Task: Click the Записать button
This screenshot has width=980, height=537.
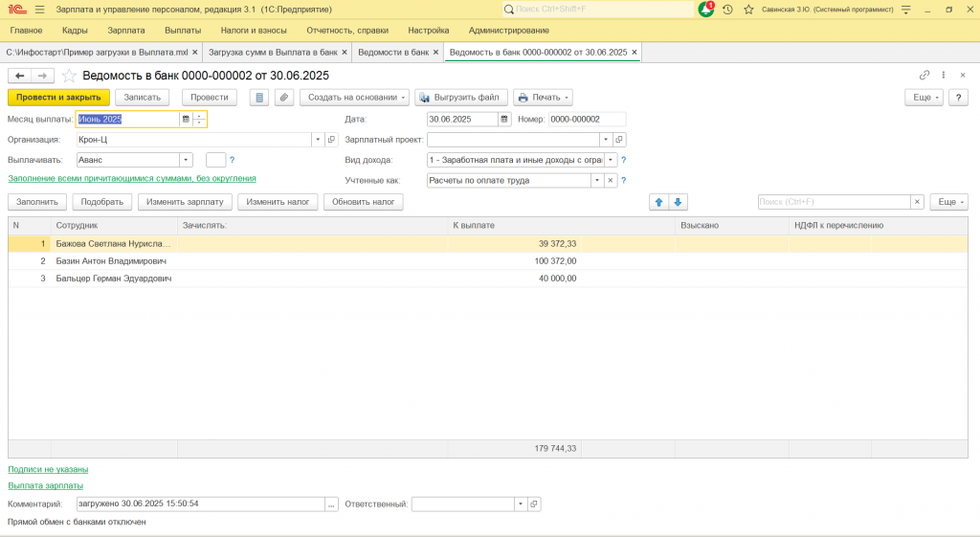Action: click(x=142, y=98)
